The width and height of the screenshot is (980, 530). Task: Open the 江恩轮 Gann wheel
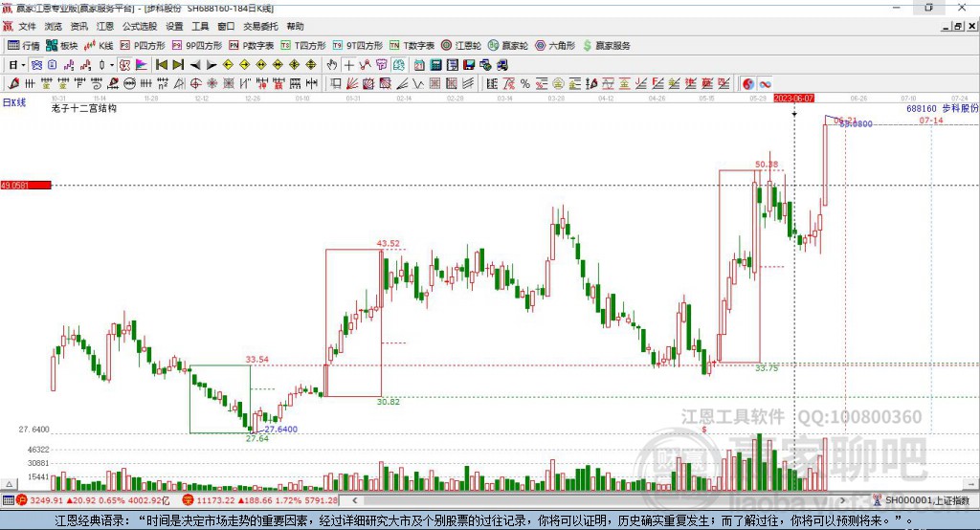[461, 46]
